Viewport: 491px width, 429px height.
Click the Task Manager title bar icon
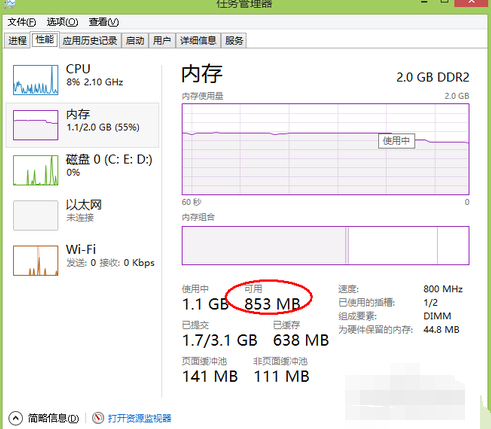[x=10, y=3]
